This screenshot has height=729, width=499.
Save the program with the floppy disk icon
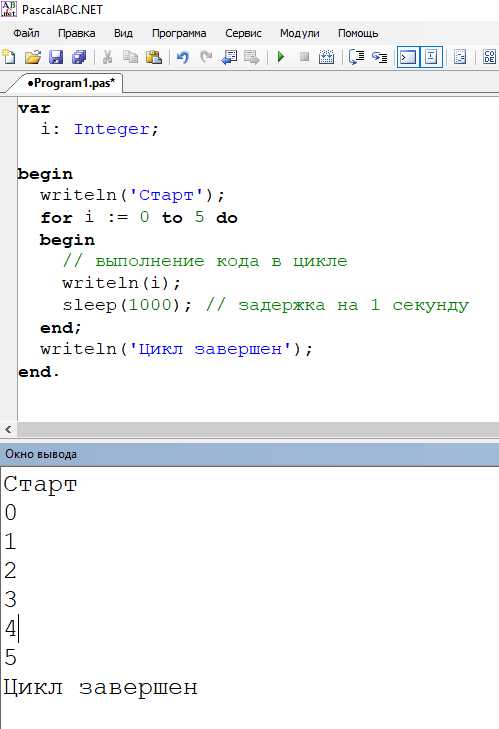(x=56, y=57)
